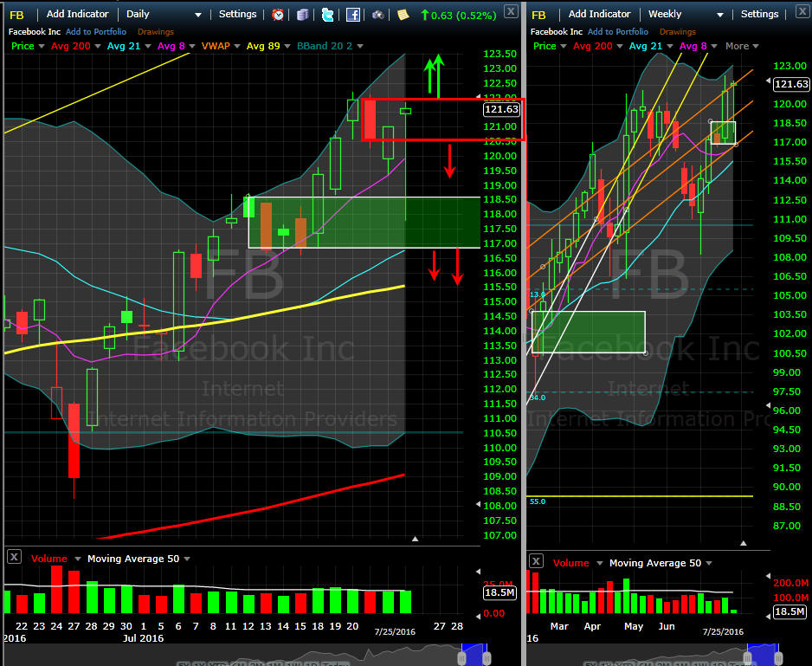812x666 pixels.
Task: Click the database stack icon in Daily toolbar
Action: (302, 15)
